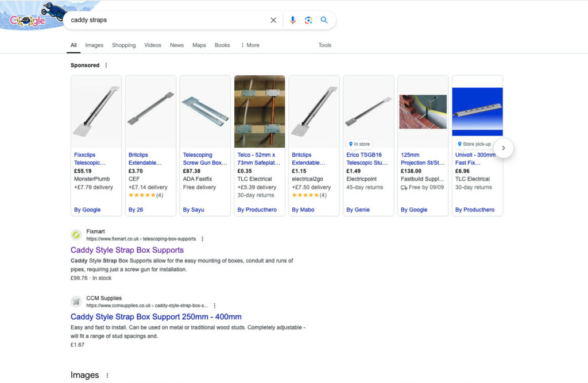Open Fixxclips Telescopic product link
This screenshot has height=383, width=588.
pos(90,159)
